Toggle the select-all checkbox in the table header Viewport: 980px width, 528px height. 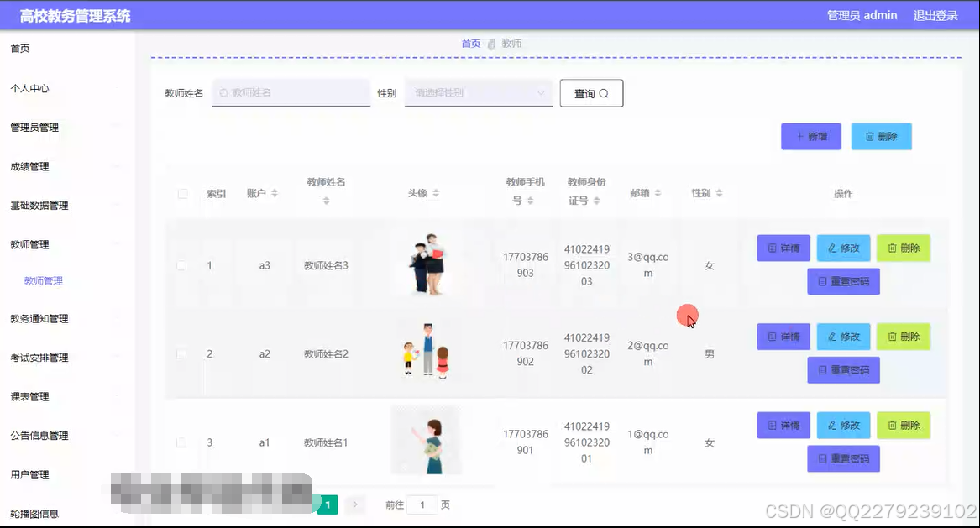[x=182, y=193]
